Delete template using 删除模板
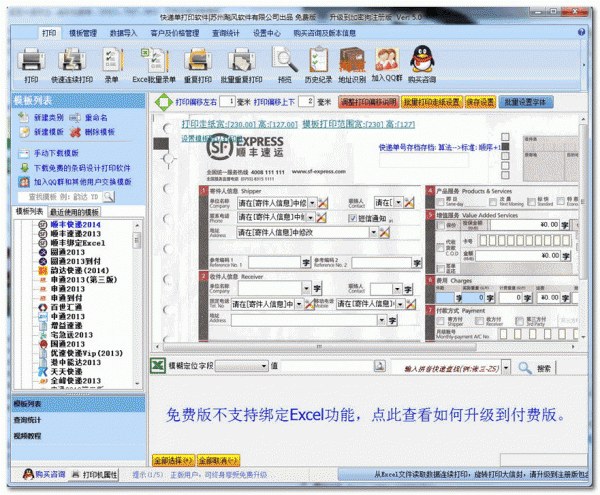 [92, 132]
